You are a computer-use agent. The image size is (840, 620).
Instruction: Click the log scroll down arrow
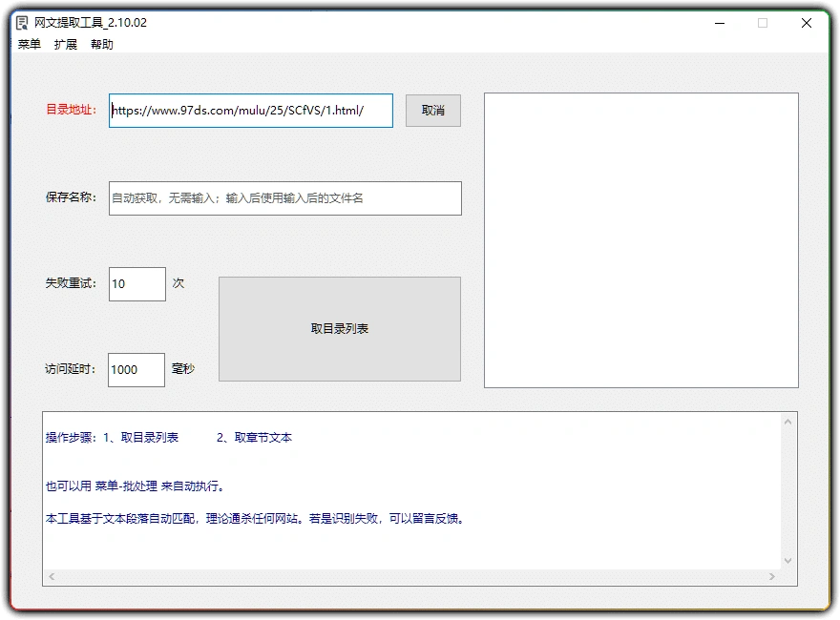point(788,561)
